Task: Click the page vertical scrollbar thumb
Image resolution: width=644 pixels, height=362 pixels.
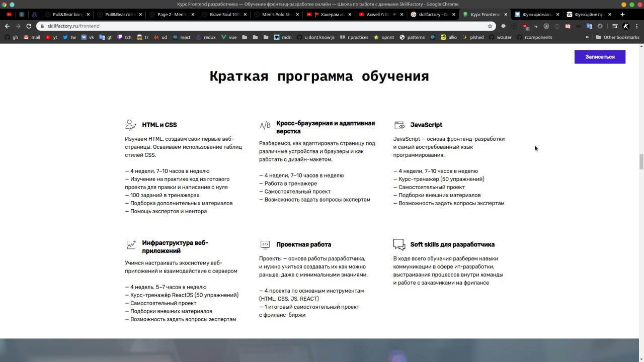Action: [641, 163]
